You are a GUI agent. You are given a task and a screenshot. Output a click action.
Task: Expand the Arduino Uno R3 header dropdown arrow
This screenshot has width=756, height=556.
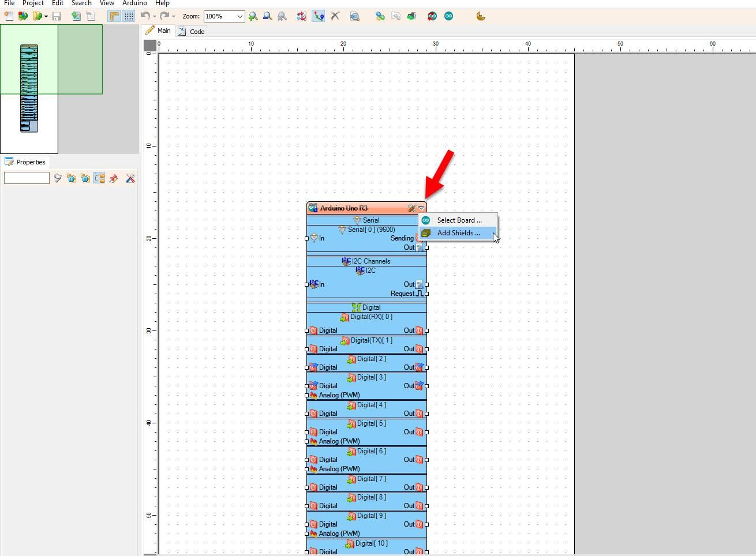click(421, 208)
